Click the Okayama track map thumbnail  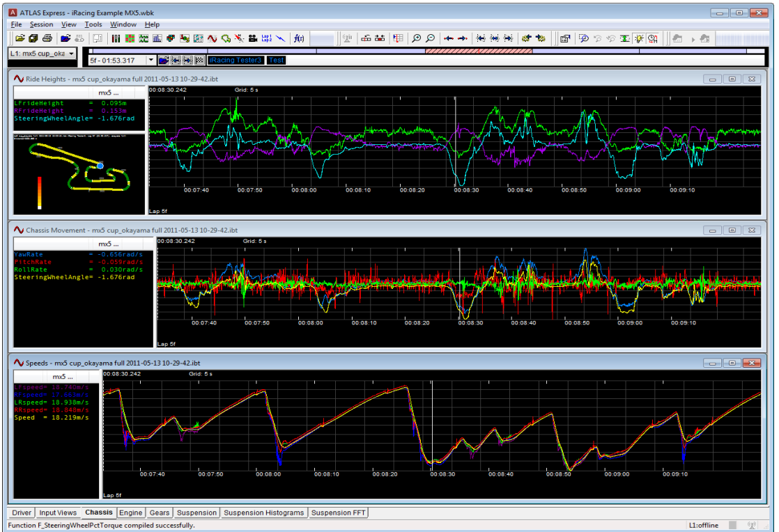(78, 173)
